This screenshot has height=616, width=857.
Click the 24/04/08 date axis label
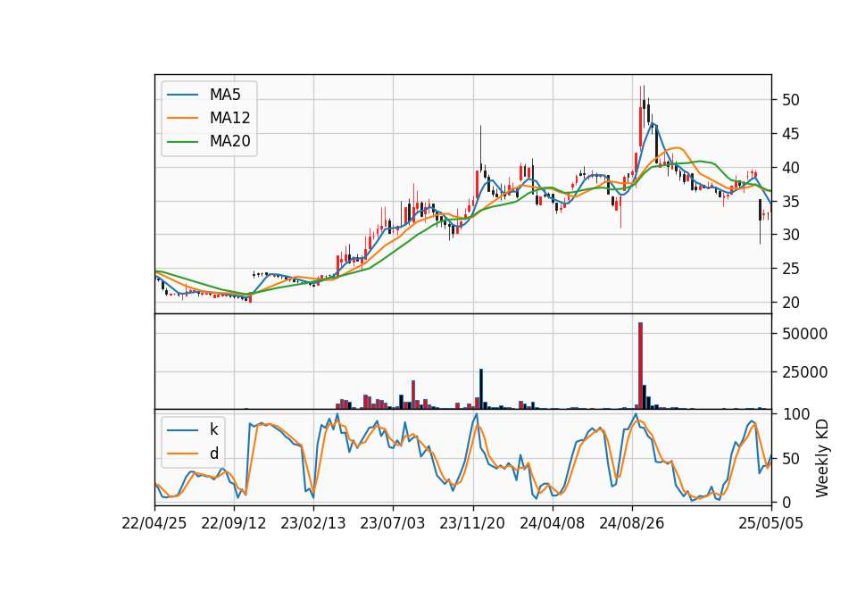552,523
